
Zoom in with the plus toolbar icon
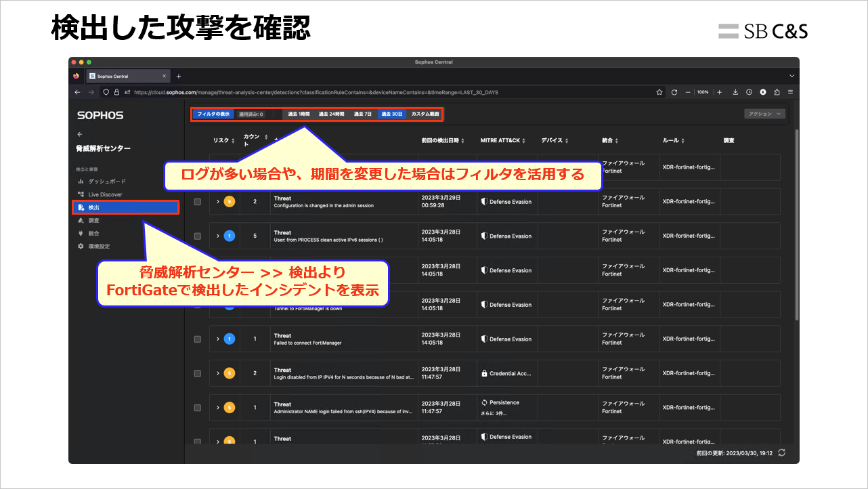point(719,92)
